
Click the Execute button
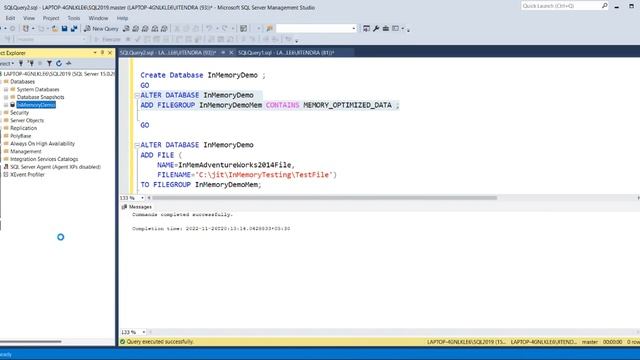[x=108, y=40]
